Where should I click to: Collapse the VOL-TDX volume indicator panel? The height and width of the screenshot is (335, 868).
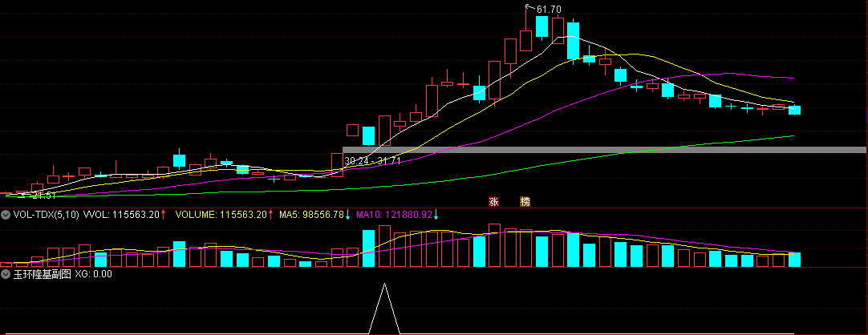tap(6, 215)
